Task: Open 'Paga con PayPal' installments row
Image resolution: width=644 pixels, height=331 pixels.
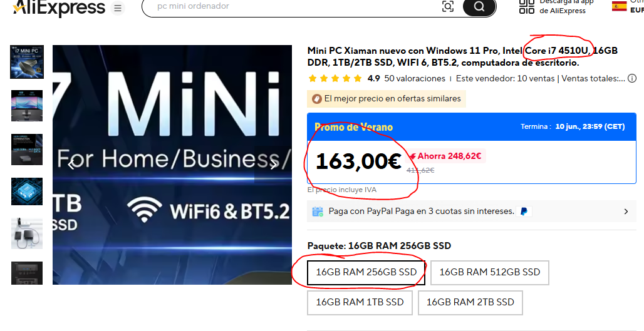Action: (x=472, y=211)
